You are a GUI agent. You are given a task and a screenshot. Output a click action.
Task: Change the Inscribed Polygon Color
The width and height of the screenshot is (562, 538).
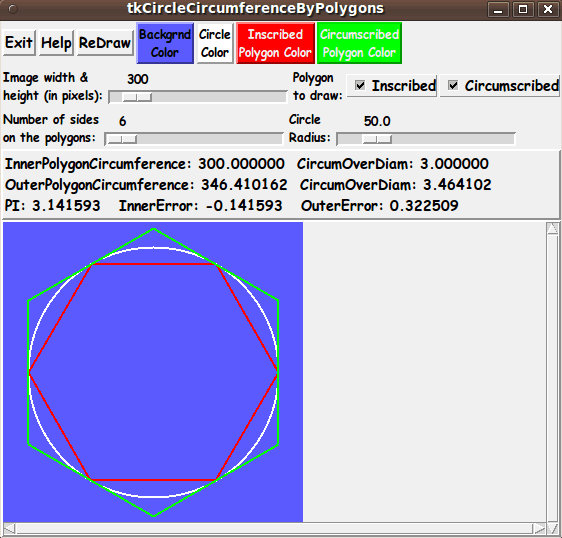pyautogui.click(x=275, y=43)
